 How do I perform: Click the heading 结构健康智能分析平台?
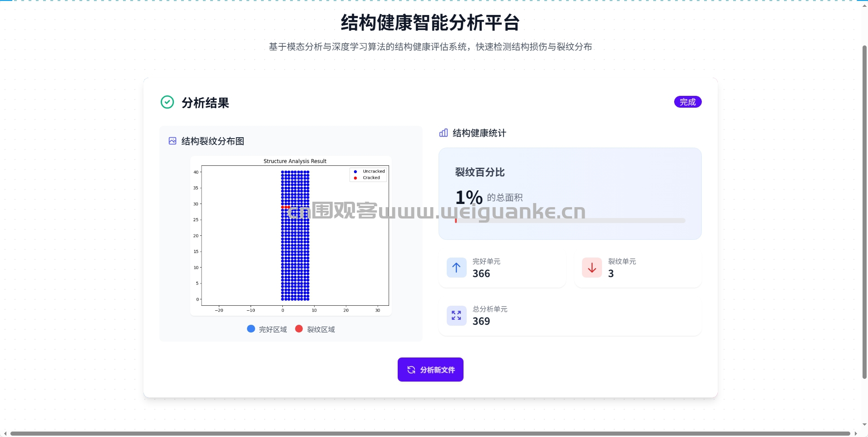point(430,22)
